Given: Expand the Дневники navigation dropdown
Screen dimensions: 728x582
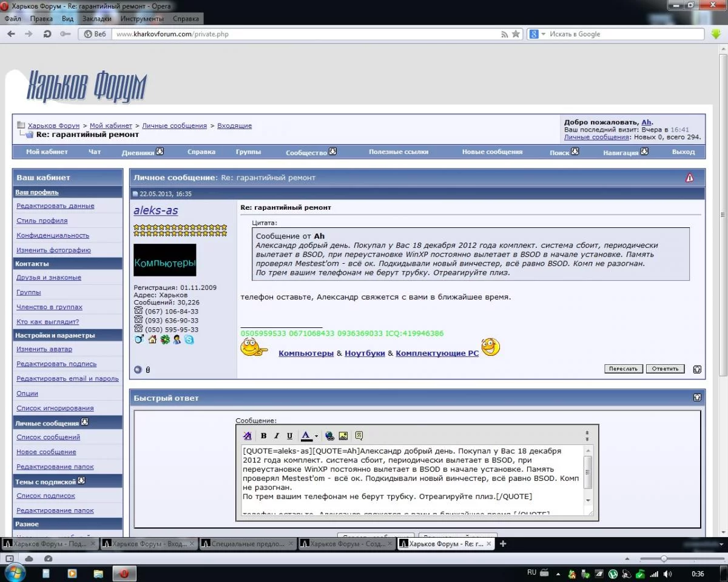Looking at the screenshot, I should (x=160, y=152).
